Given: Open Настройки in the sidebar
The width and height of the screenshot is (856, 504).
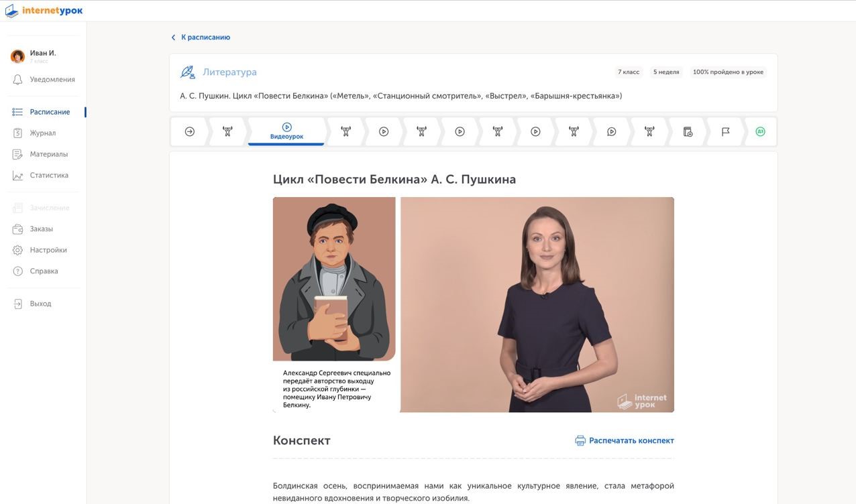Looking at the screenshot, I should coord(48,250).
